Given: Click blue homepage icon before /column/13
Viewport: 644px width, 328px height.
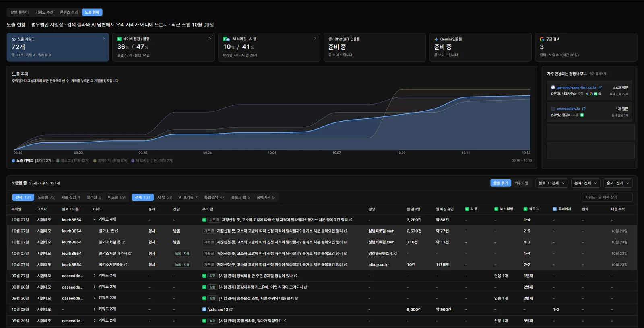Looking at the screenshot, I should (x=204, y=309).
